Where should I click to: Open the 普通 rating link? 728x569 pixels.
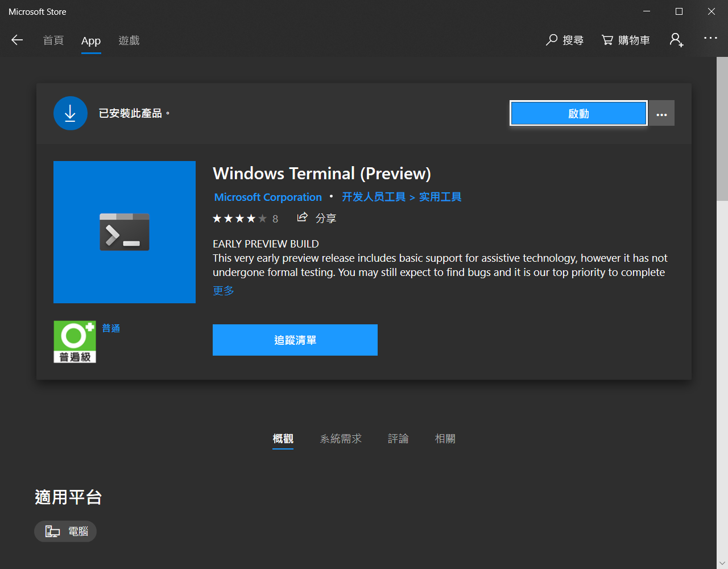pyautogui.click(x=111, y=328)
